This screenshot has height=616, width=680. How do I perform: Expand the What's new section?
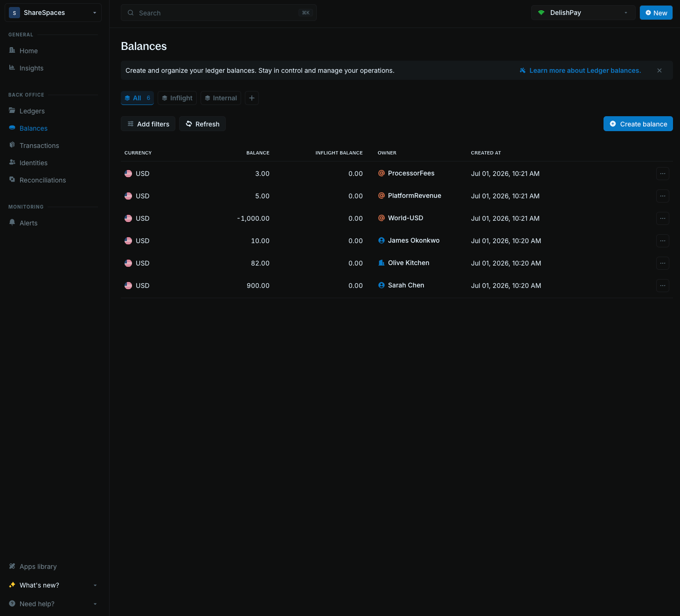point(53,585)
